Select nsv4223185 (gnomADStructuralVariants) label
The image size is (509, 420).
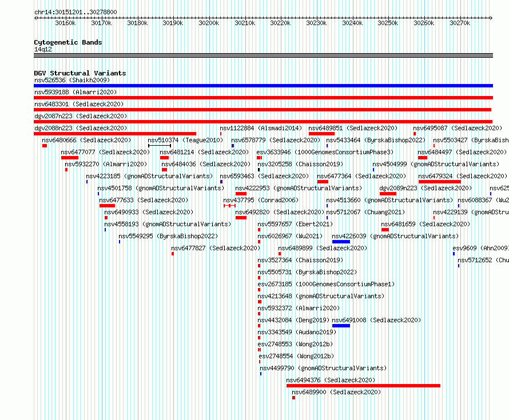pos(149,176)
